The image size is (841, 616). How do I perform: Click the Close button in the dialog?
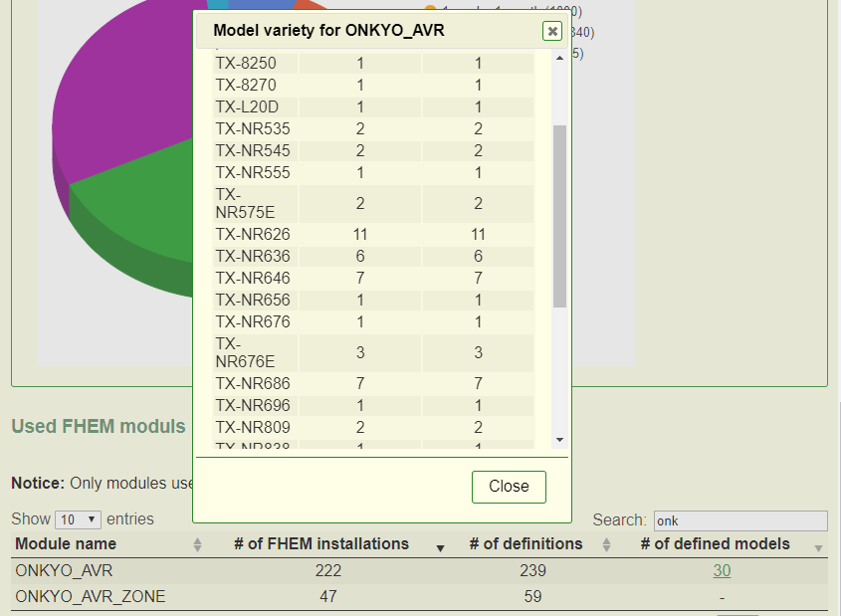[x=509, y=487]
